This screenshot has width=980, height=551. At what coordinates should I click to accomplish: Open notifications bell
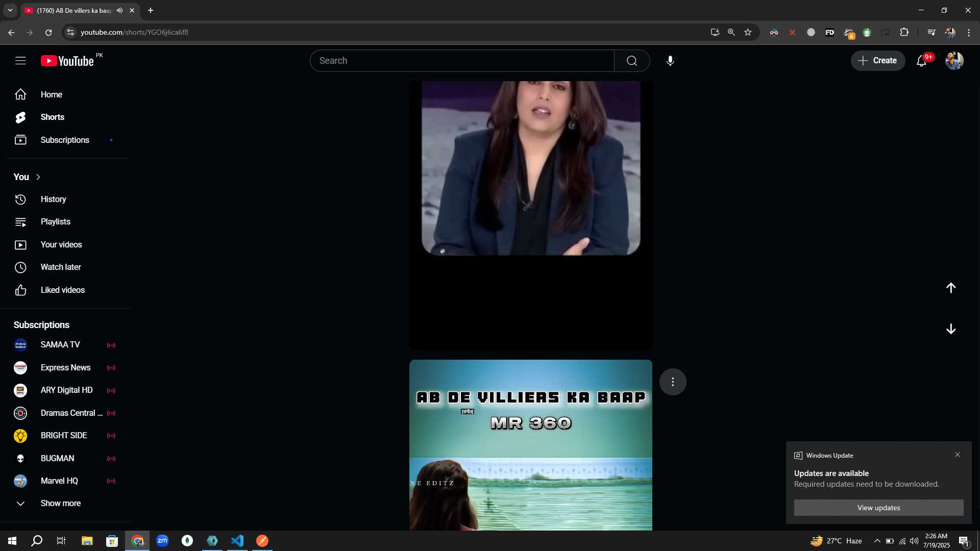(922, 61)
